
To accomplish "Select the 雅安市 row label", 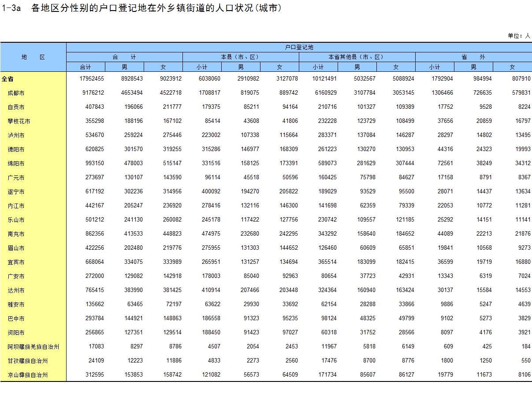I will [16, 305].
